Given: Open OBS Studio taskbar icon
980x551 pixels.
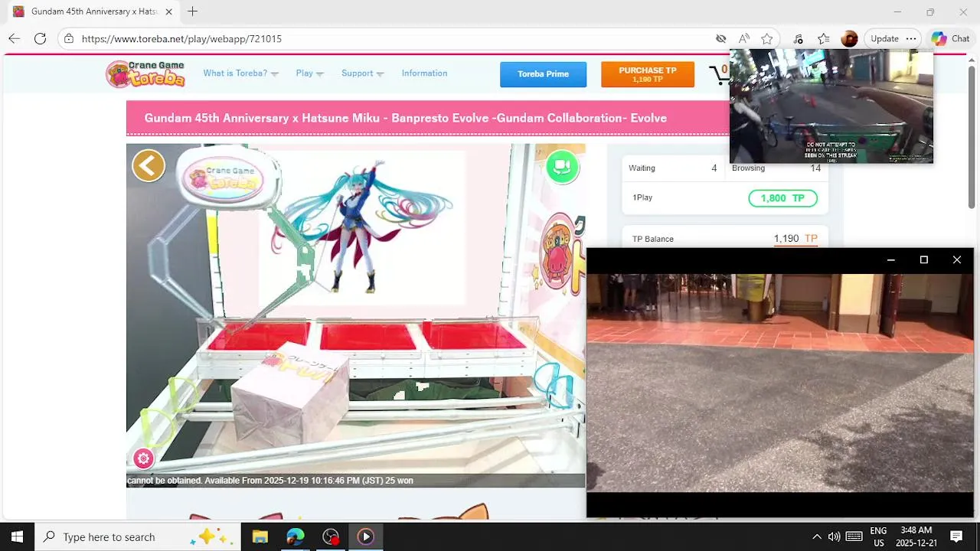Looking at the screenshot, I should point(330,536).
